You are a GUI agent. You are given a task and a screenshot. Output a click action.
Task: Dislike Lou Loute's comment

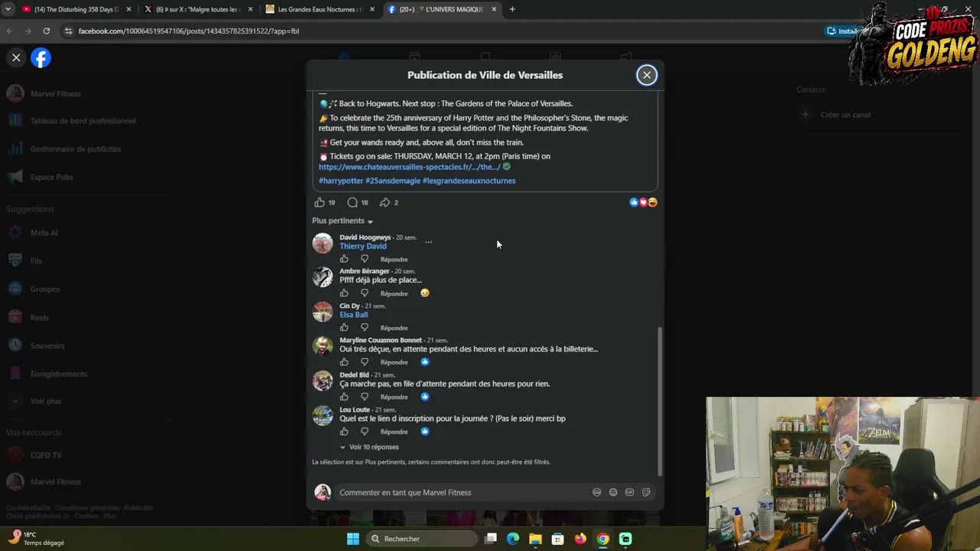coord(364,432)
